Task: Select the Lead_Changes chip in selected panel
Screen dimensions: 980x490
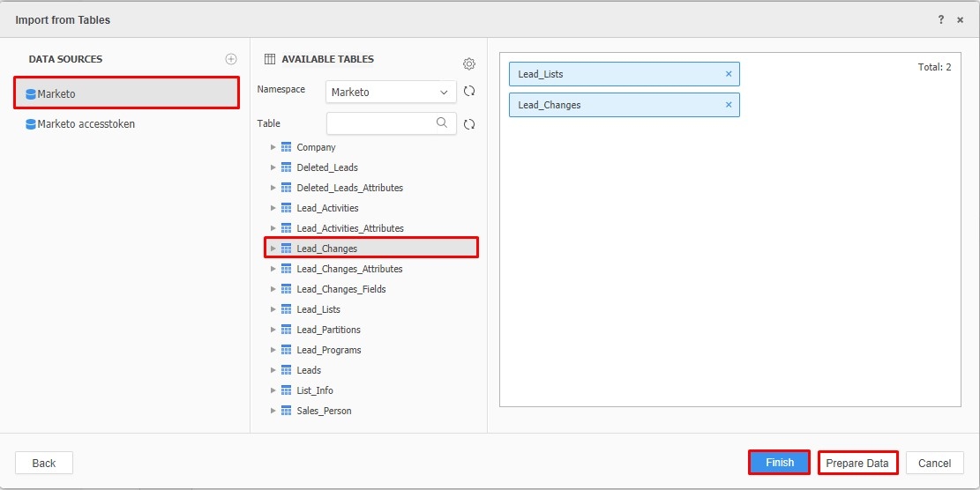Action: (625, 105)
